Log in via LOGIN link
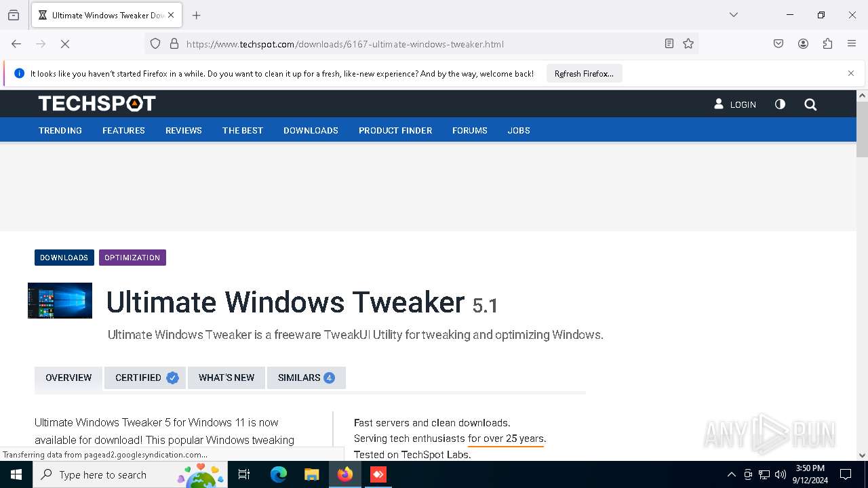Screen dimensions: 868x488 (x=735, y=104)
